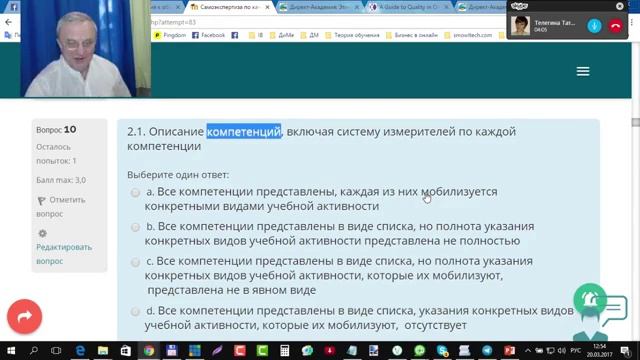Click the blue Skype microphone button

click(594, 26)
